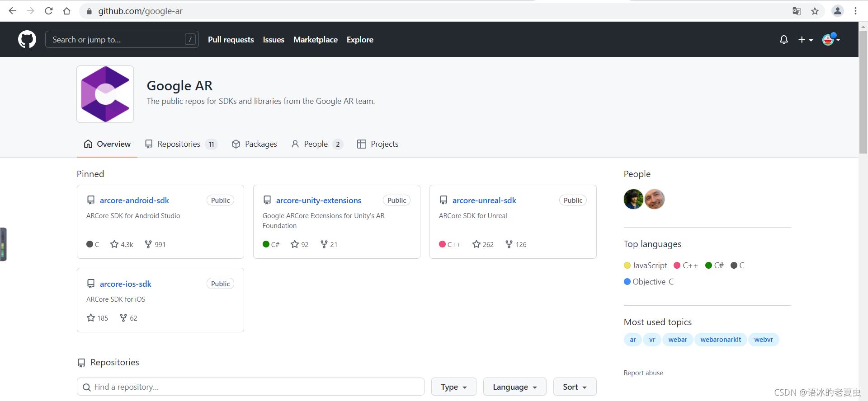View stargazers of arcore-android-sdk (4.3k)
Screen dimensions: 868x401
122,244
